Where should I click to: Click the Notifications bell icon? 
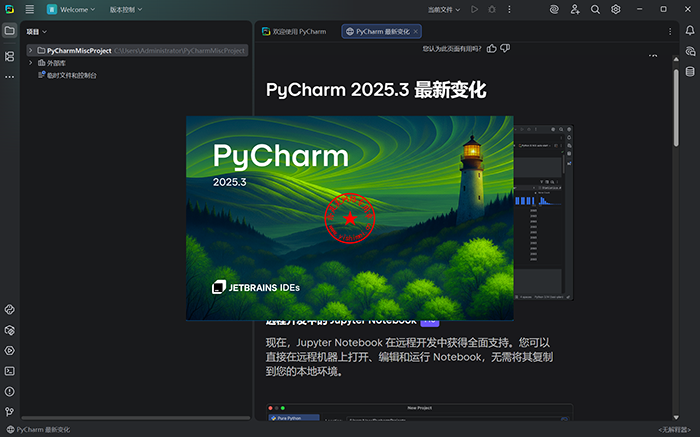tap(690, 31)
